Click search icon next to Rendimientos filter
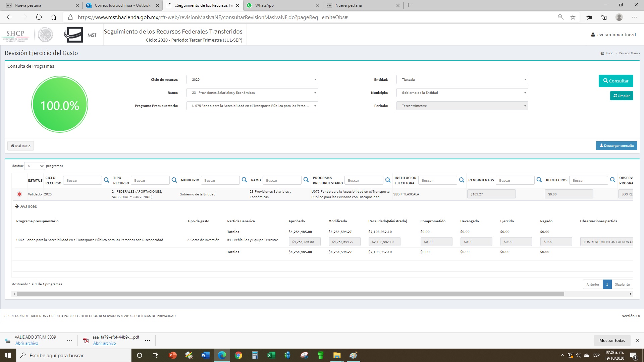 [539, 180]
